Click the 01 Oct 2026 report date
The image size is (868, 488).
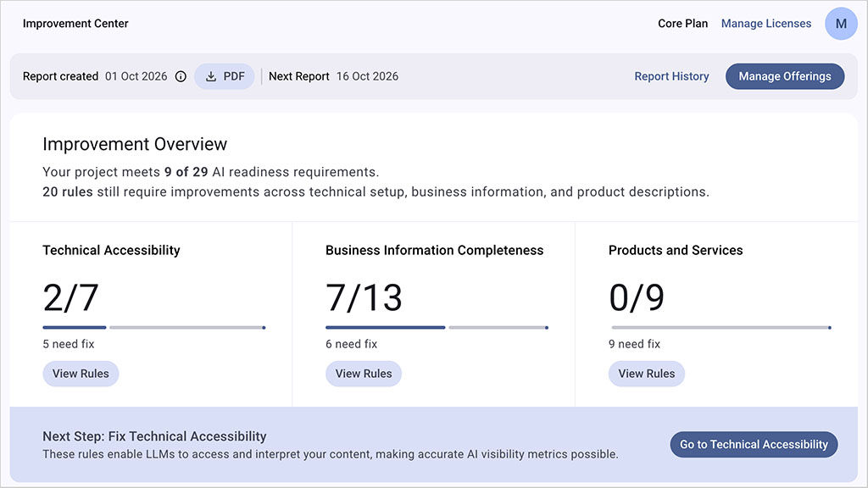tap(136, 76)
